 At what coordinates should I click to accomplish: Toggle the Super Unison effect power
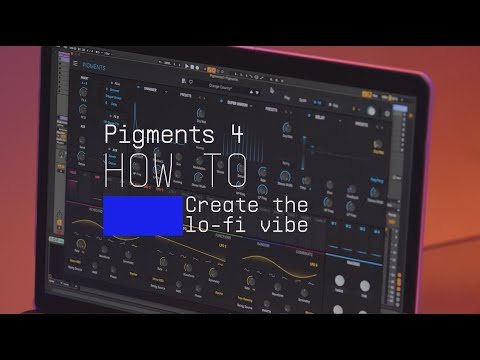(221, 101)
